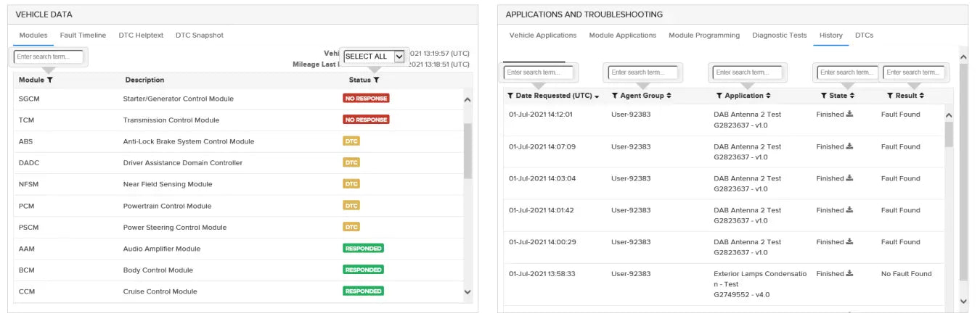980x324 pixels.
Task: Click the Modules search term field
Action: point(49,57)
